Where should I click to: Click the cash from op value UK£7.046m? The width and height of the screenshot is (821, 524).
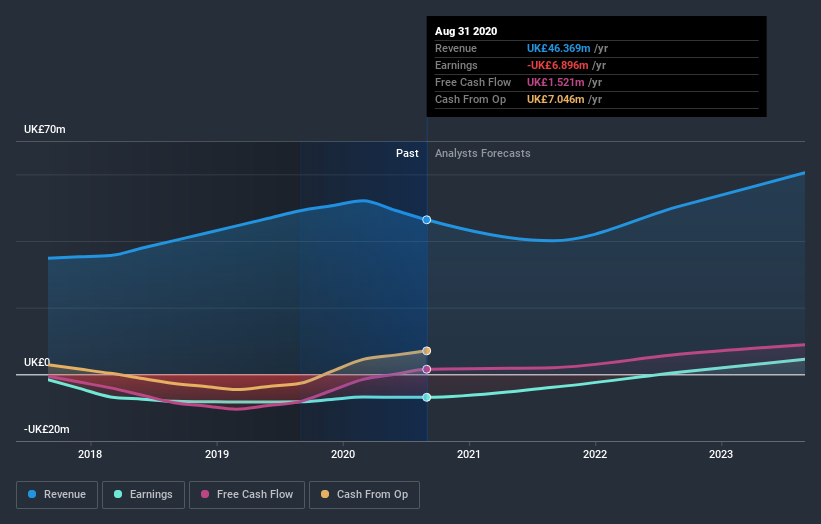coord(556,99)
